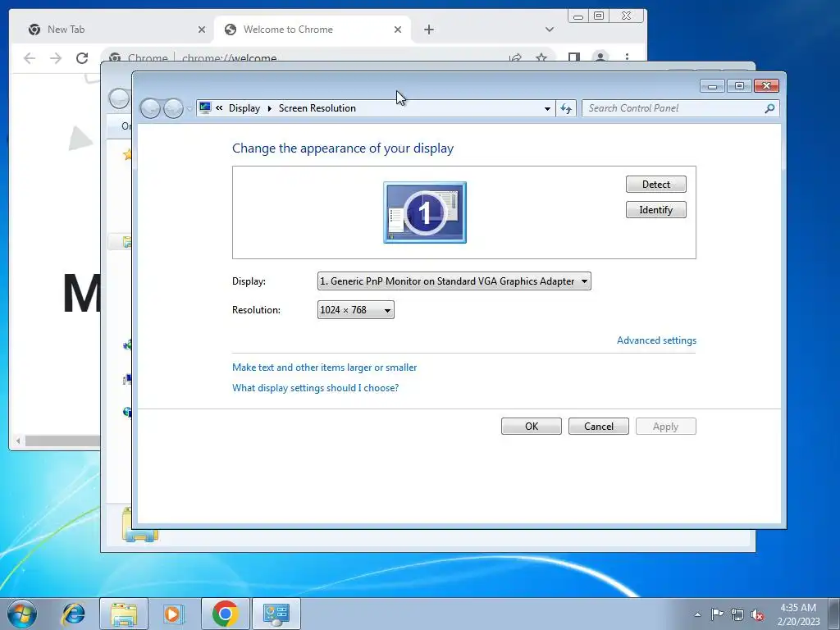Click the search magnifier icon
This screenshot has width=840, height=630.
tap(769, 108)
